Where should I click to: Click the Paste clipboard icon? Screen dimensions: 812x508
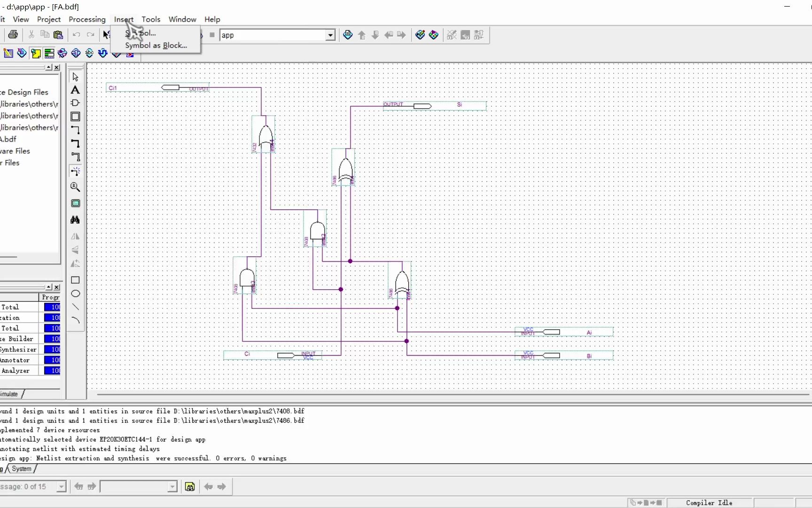point(58,35)
